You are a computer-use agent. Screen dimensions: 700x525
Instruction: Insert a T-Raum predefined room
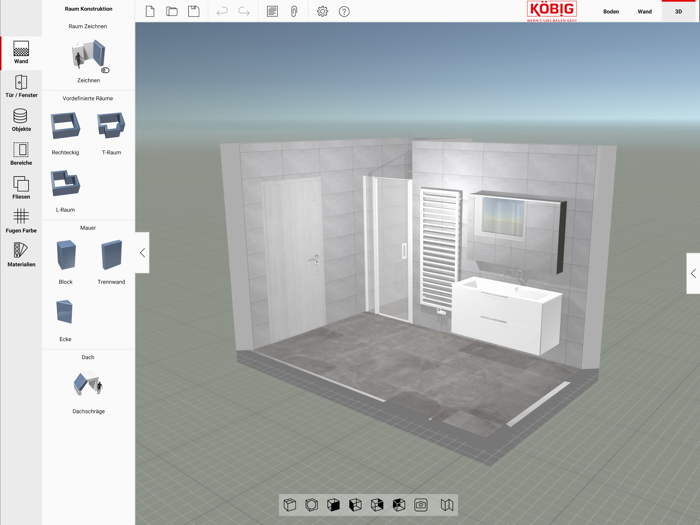tap(111, 133)
